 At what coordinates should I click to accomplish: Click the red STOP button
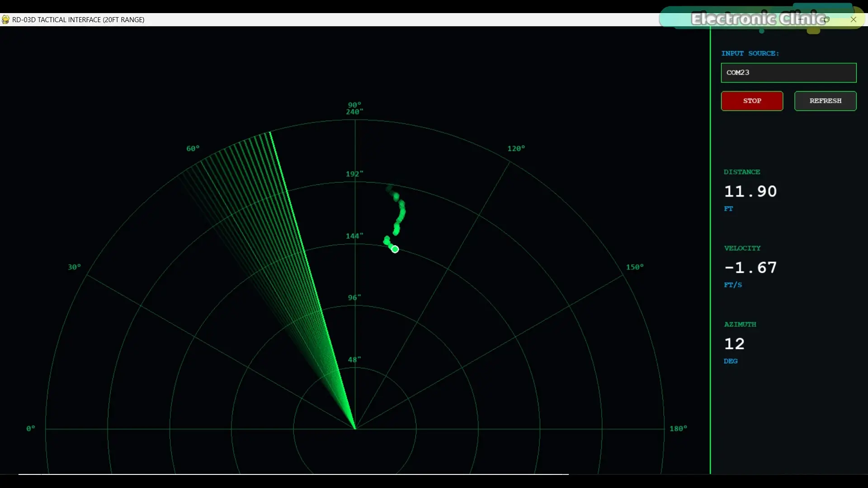752,101
